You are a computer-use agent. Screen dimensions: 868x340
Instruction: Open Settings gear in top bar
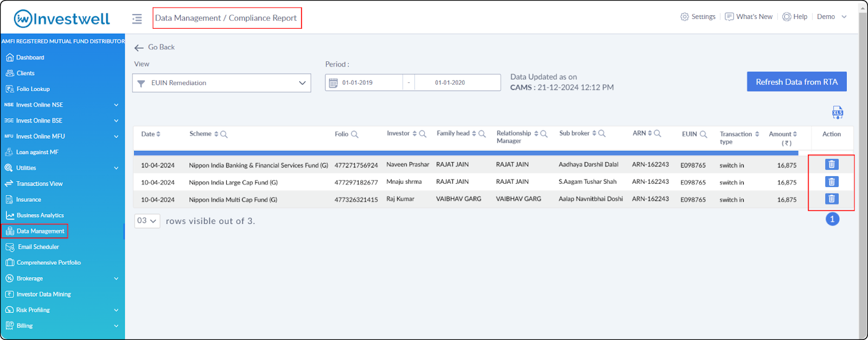pos(698,17)
